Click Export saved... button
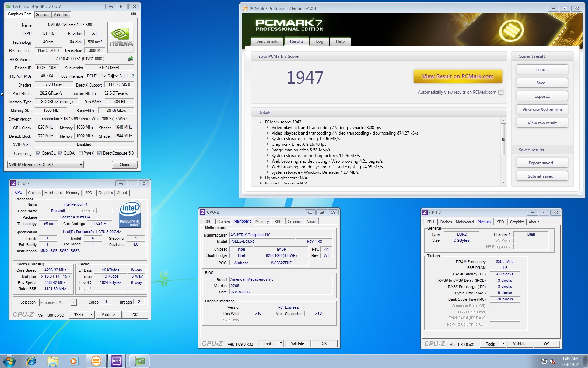Viewport: 588px width, 368px height. (x=542, y=163)
